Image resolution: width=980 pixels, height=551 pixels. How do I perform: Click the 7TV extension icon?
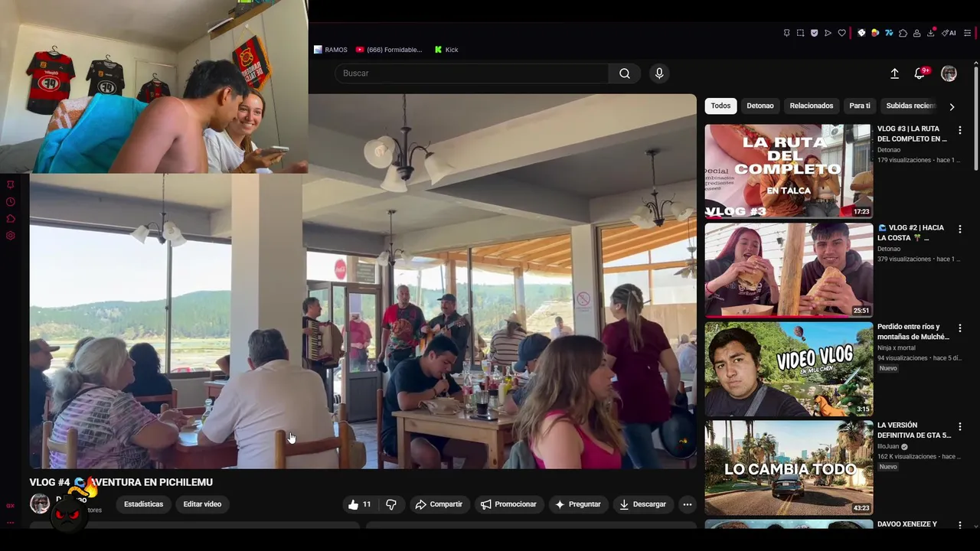(889, 33)
